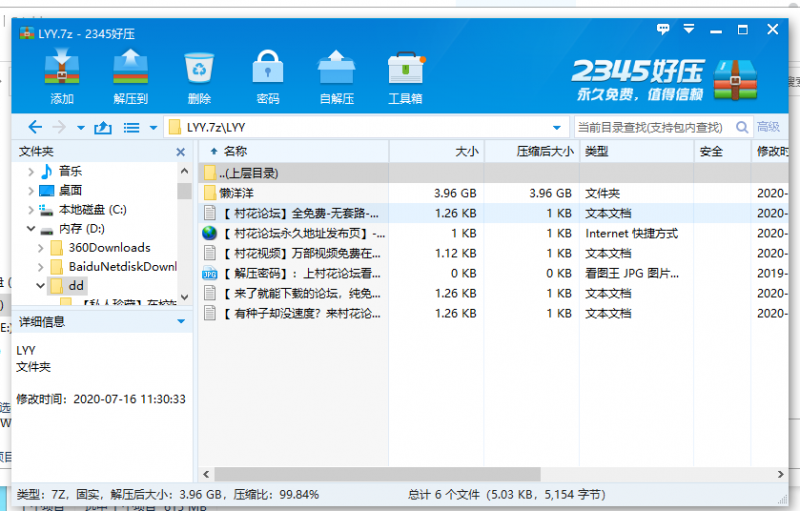The height and width of the screenshot is (511, 800).
Task: Collapse the 详细信息 details panel
Action: click(x=181, y=322)
